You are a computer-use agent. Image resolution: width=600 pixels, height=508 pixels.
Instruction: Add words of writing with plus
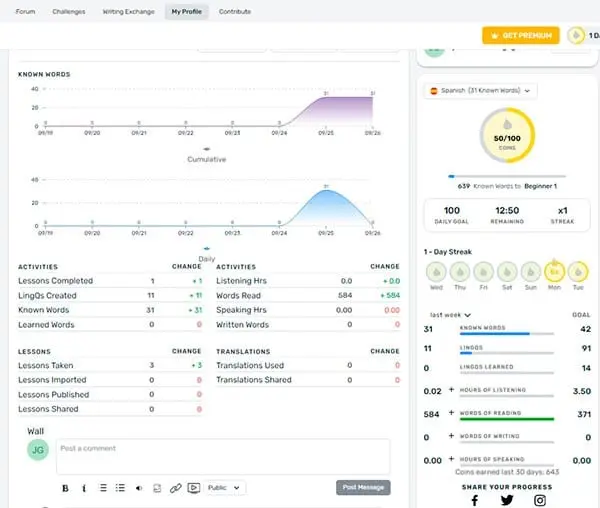click(451, 436)
